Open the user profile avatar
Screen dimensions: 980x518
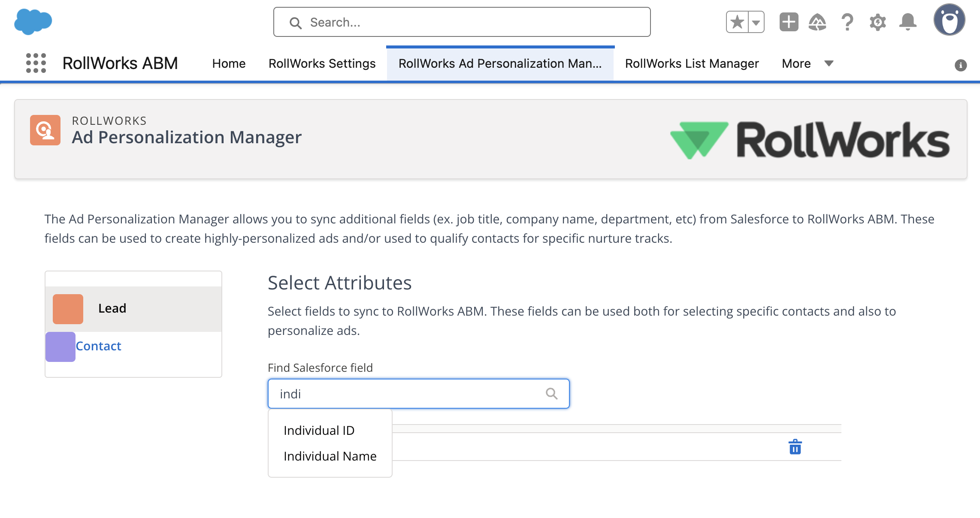[950, 20]
